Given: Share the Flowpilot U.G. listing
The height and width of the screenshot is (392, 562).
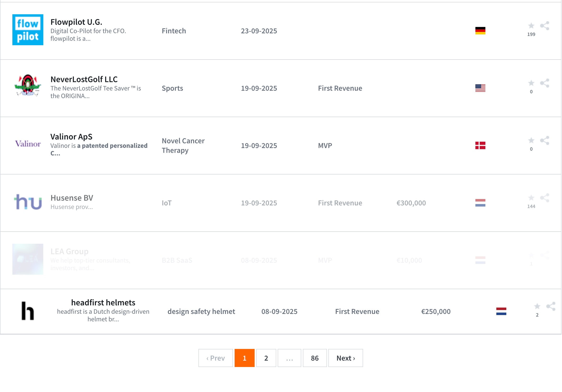Looking at the screenshot, I should 545,26.
